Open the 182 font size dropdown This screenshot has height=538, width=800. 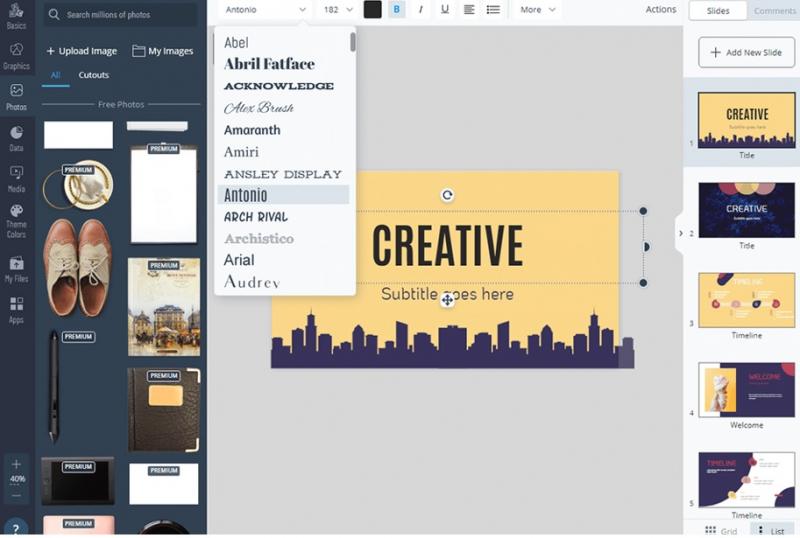click(x=338, y=9)
